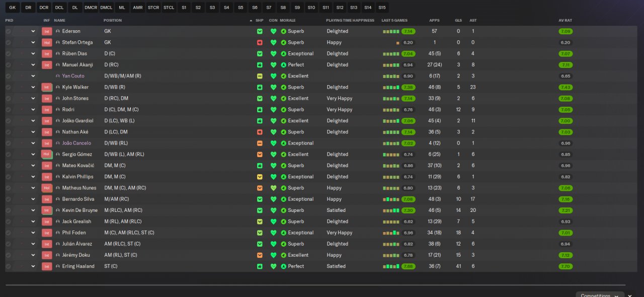644x297 pixels.
Task: Click Matheus Nunes' condition heart icon
Action: coord(274,188)
